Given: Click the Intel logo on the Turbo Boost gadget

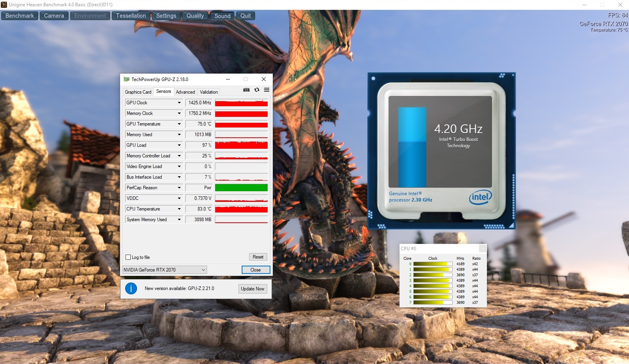Looking at the screenshot, I should 480,197.
